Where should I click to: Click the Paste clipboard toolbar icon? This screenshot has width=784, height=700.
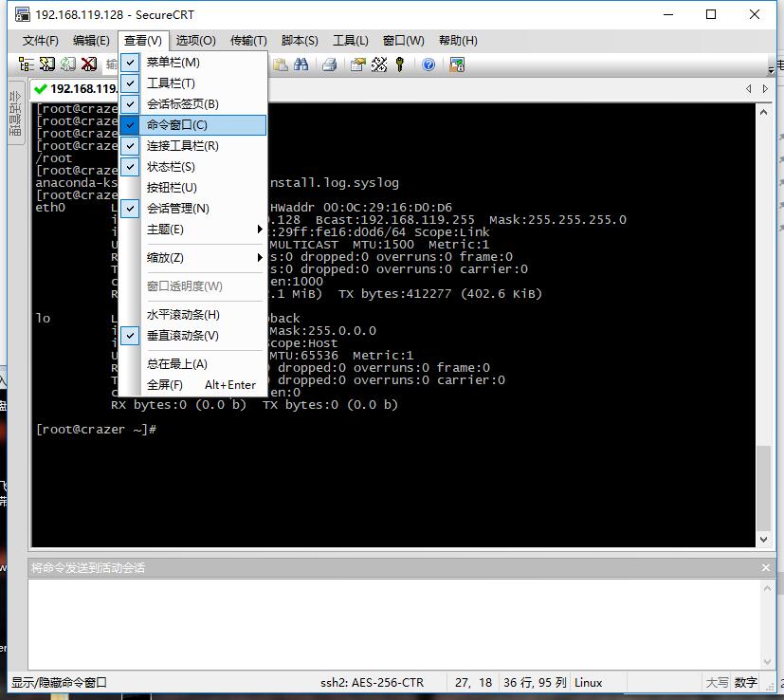pyautogui.click(x=281, y=64)
